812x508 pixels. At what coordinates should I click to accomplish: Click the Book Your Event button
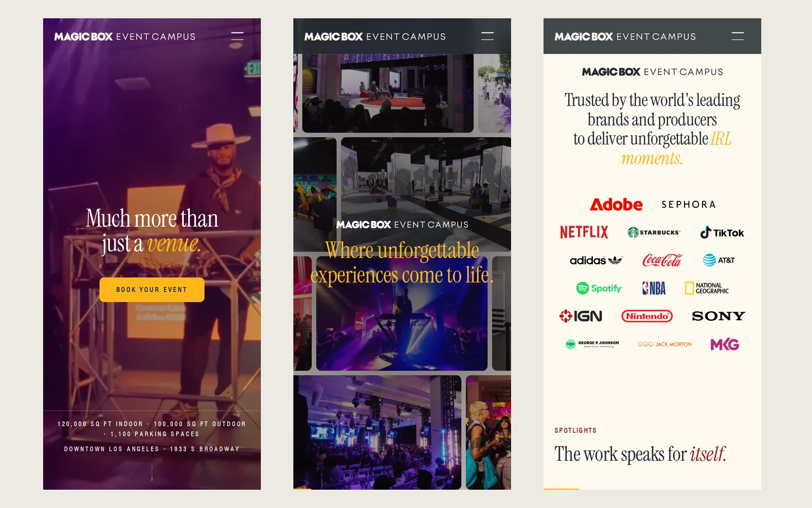(x=152, y=290)
